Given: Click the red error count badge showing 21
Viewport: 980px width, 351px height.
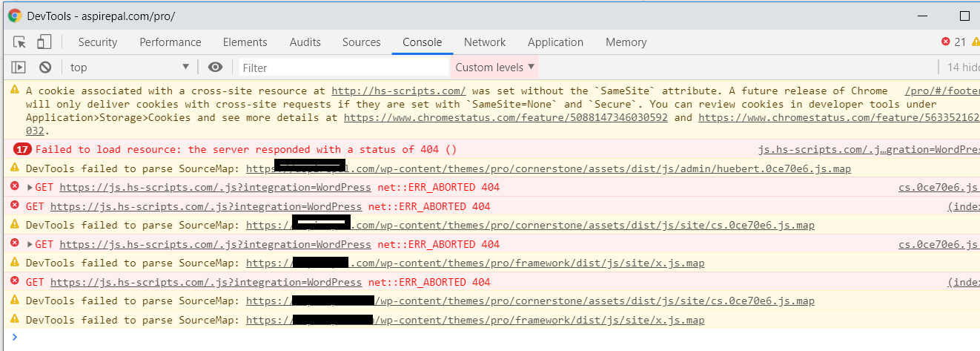Looking at the screenshot, I should point(954,42).
